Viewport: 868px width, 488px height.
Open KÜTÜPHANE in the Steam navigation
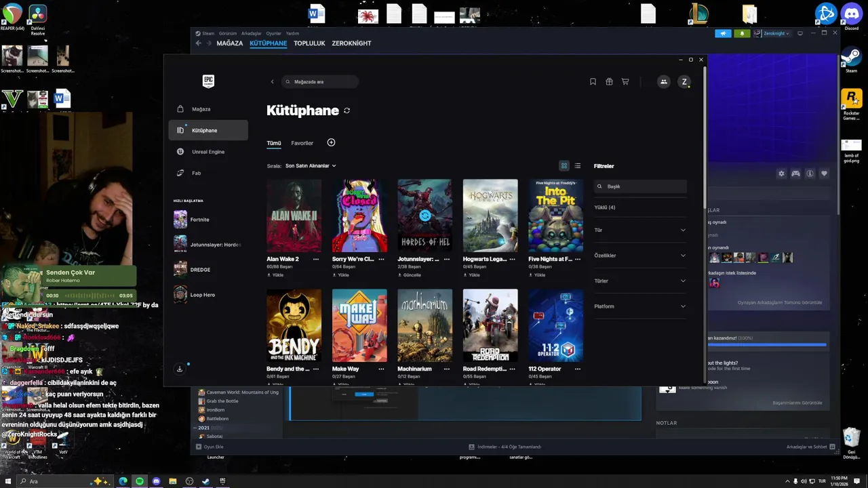point(269,43)
